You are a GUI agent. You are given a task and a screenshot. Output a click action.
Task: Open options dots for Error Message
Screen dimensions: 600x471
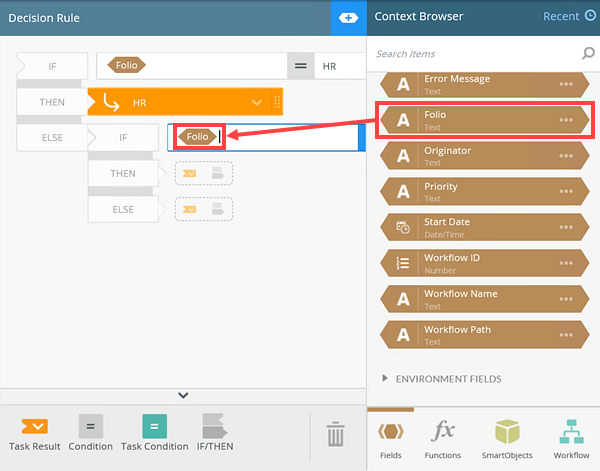(566, 84)
